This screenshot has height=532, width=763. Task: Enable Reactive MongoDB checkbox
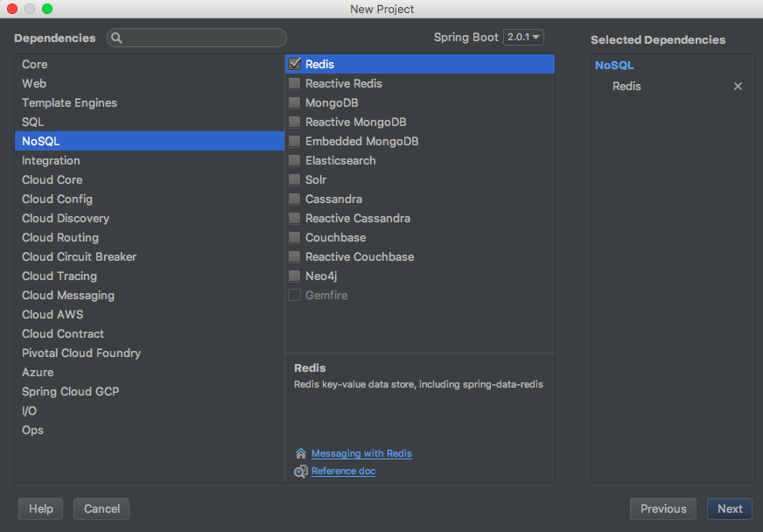(294, 122)
